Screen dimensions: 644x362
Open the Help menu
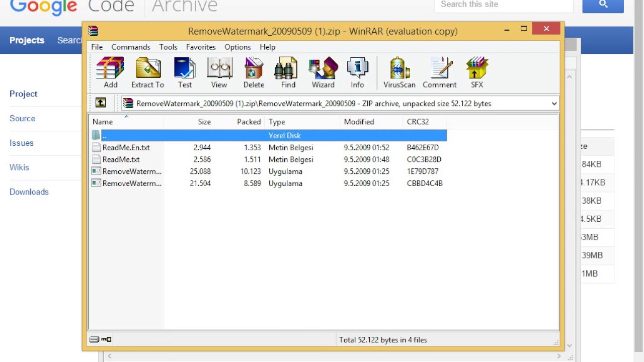click(267, 47)
